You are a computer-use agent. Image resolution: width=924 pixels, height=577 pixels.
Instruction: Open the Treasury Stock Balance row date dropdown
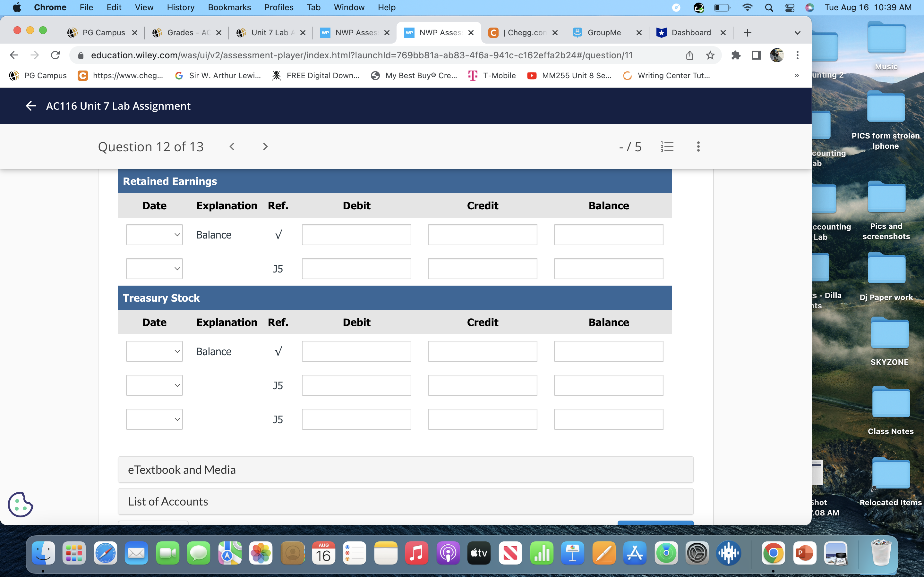point(154,351)
